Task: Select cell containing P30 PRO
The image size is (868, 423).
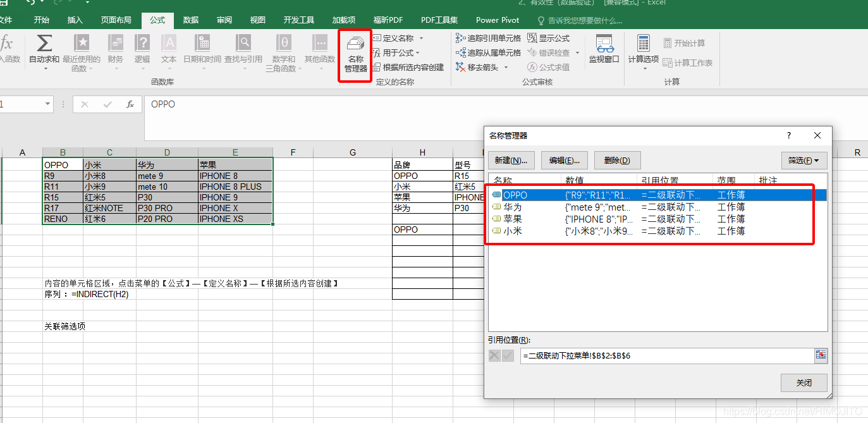Action: click(x=167, y=208)
